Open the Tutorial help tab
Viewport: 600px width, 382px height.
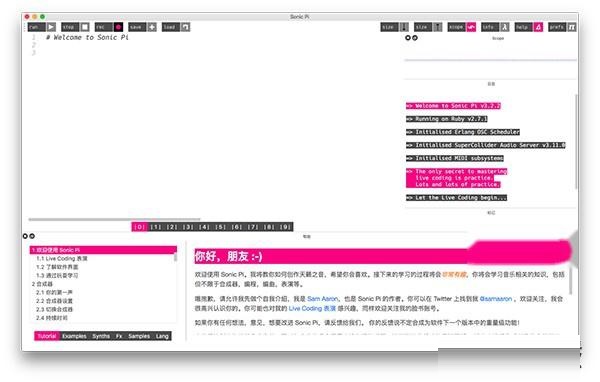(47, 336)
